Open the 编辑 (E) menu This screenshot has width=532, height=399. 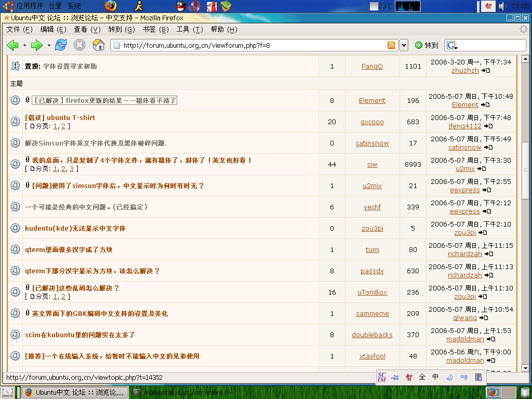tap(54, 30)
